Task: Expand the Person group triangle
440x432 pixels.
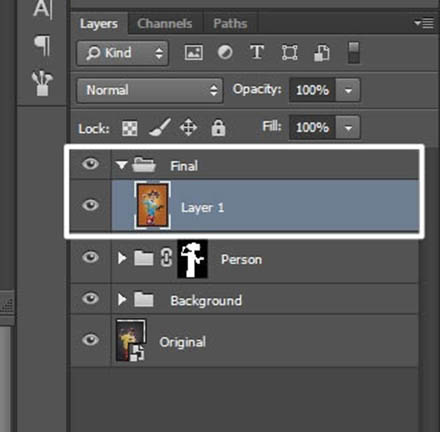Action: (x=122, y=258)
